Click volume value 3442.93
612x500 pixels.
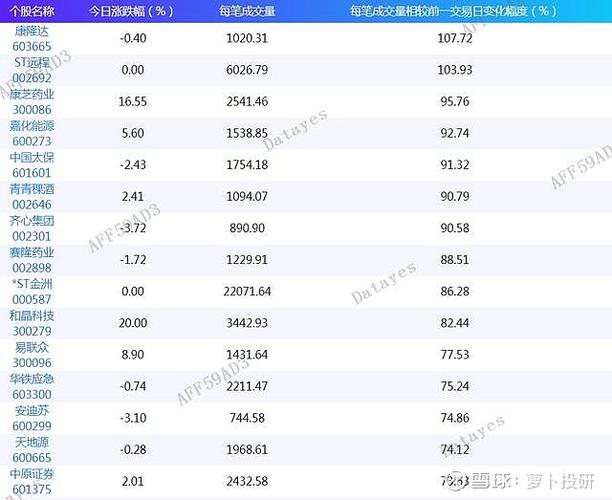(x=247, y=323)
